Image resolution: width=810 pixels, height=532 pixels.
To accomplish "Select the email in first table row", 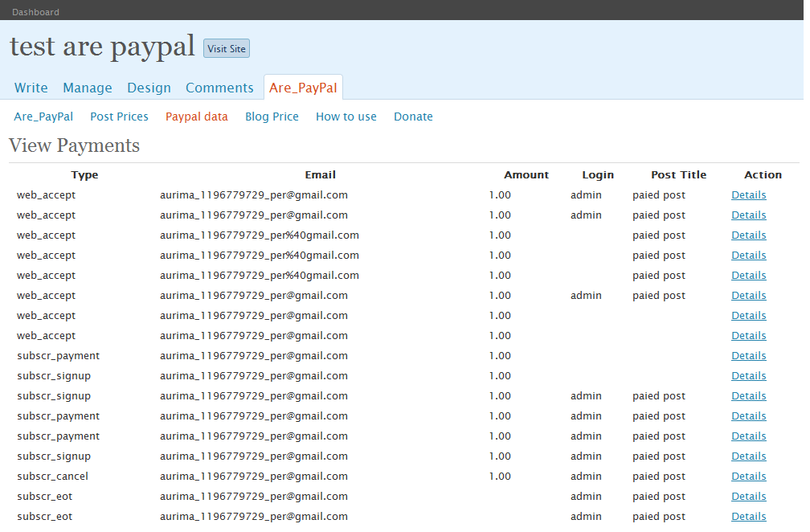I will click(x=254, y=195).
